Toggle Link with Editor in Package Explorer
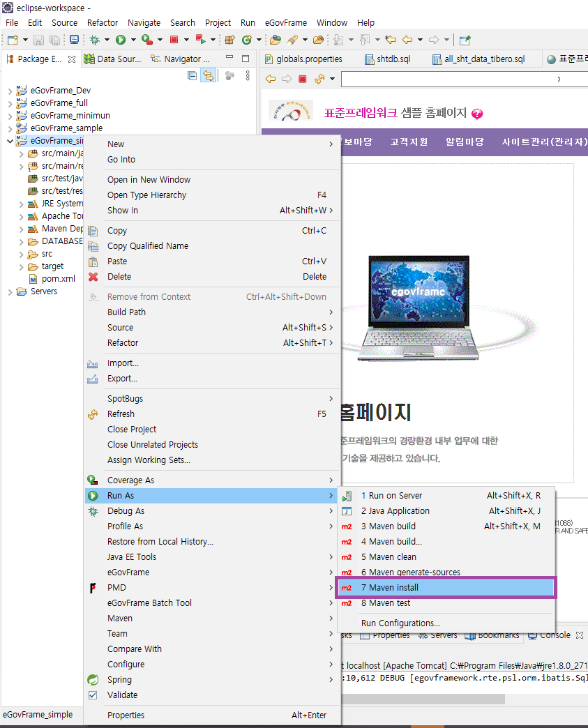The width and height of the screenshot is (588, 728). point(209,76)
